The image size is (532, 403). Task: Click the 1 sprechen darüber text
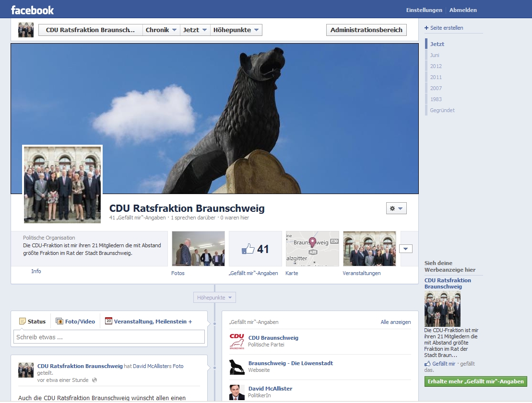(x=193, y=218)
